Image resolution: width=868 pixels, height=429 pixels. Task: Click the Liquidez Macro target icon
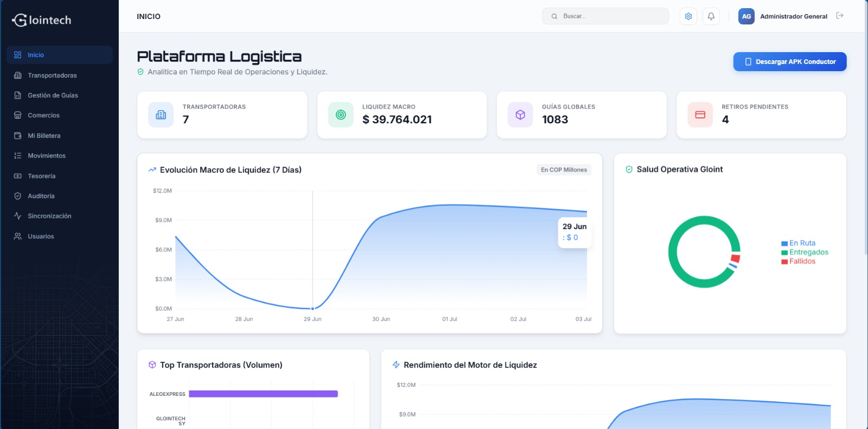point(341,115)
